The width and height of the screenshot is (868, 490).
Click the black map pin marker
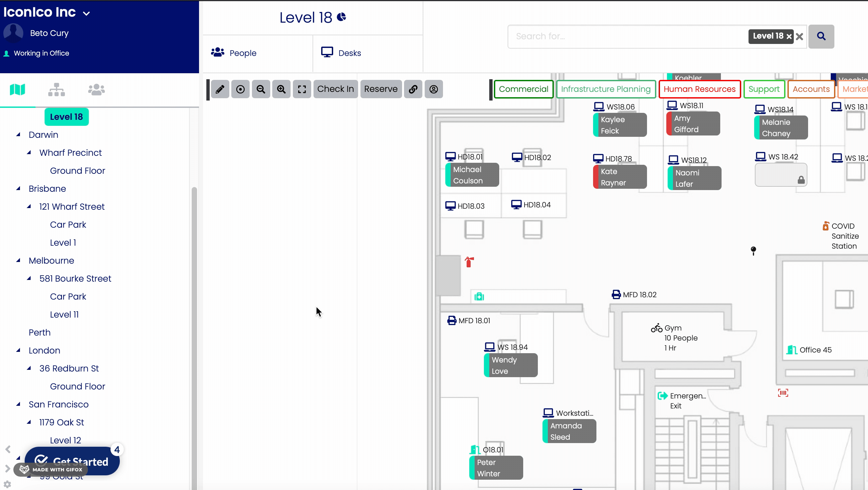pyautogui.click(x=754, y=251)
